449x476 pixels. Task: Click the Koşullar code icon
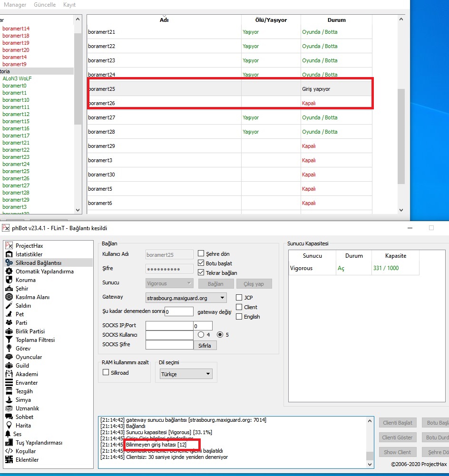click(x=9, y=451)
